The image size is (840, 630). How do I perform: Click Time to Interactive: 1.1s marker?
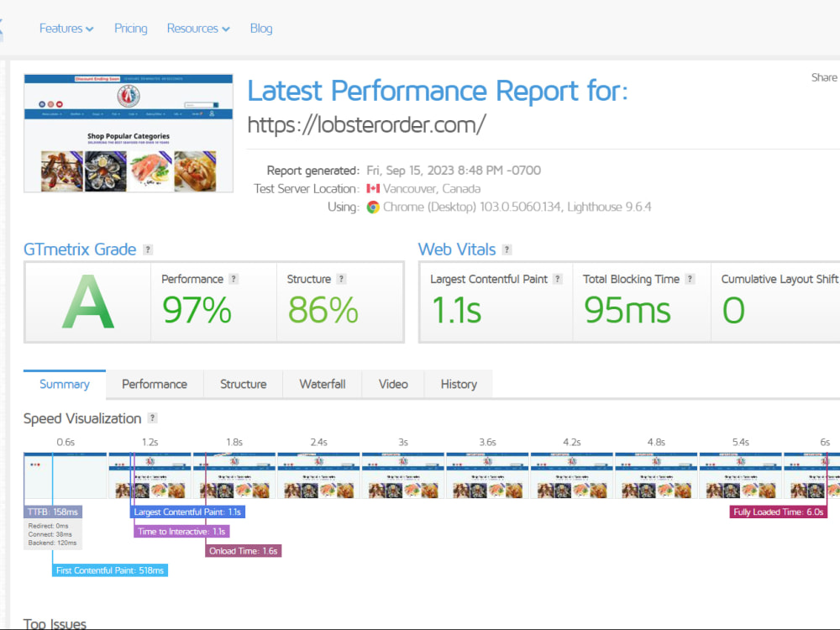click(181, 532)
